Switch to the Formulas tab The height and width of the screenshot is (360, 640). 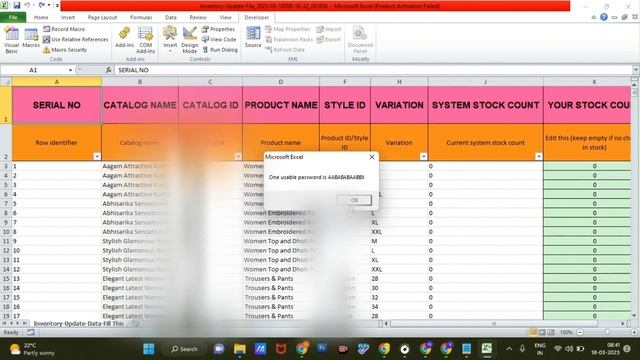pyautogui.click(x=141, y=18)
